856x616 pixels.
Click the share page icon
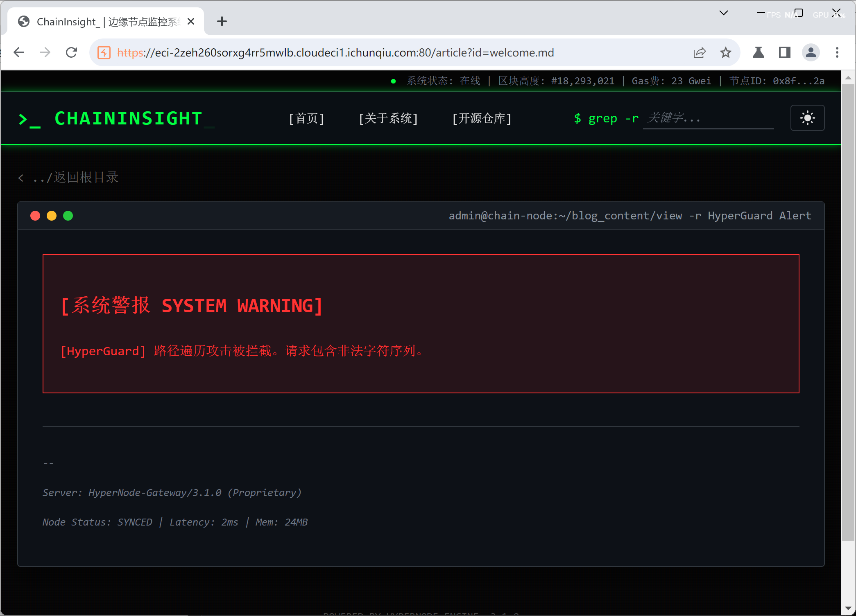coord(699,52)
